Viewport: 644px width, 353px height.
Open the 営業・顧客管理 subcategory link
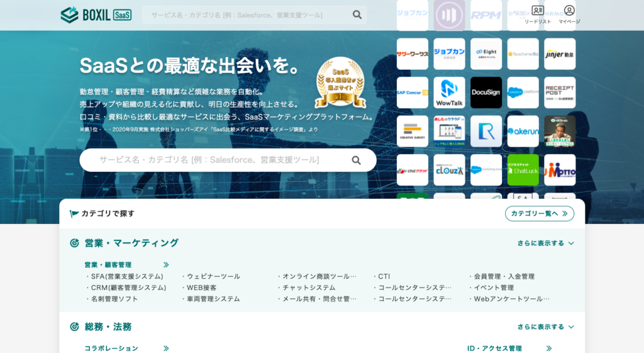click(x=108, y=265)
